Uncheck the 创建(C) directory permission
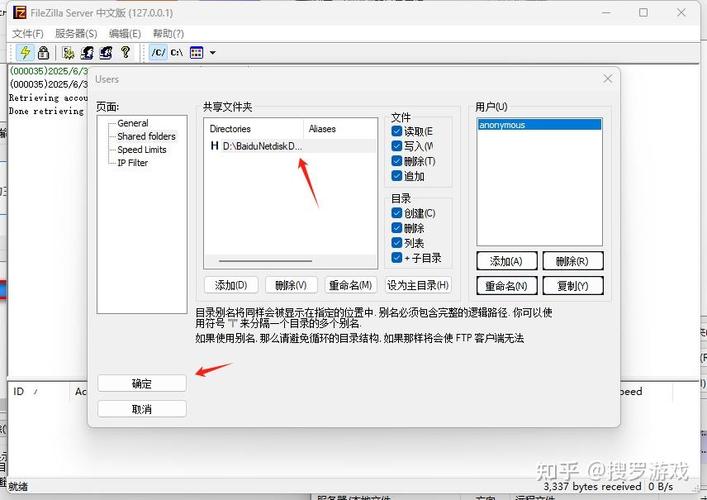 397,213
